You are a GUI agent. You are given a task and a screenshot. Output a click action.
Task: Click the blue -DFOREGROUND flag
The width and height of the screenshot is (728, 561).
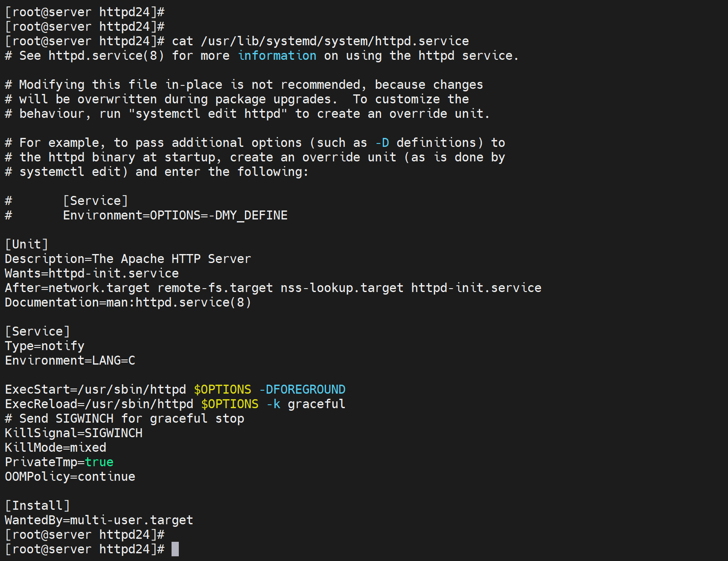point(302,389)
